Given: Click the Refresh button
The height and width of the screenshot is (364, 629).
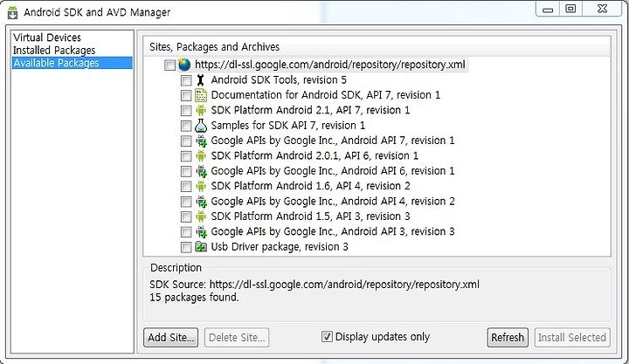Looking at the screenshot, I should pyautogui.click(x=508, y=338).
